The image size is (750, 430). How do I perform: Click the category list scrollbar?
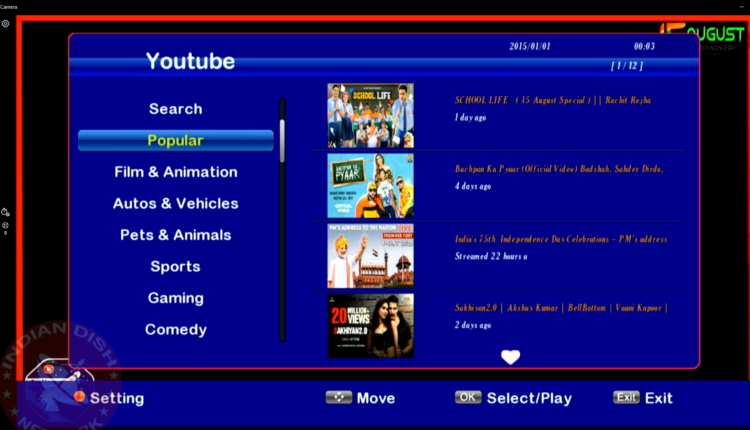click(x=283, y=140)
